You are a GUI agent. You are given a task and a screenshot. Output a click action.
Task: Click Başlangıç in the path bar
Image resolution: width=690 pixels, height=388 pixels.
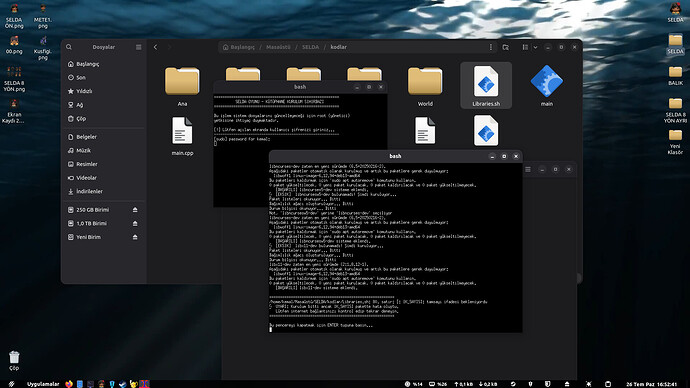(x=239, y=47)
